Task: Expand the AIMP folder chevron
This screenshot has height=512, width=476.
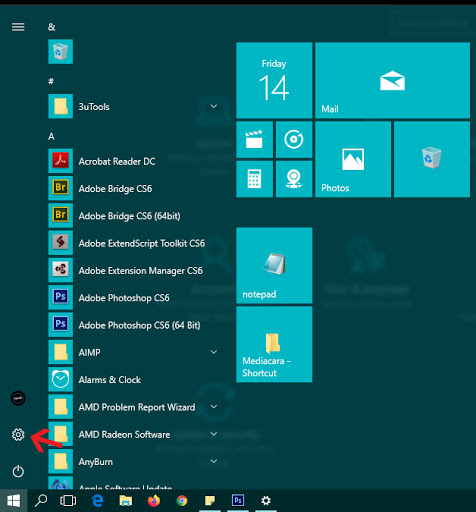Action: [x=214, y=352]
